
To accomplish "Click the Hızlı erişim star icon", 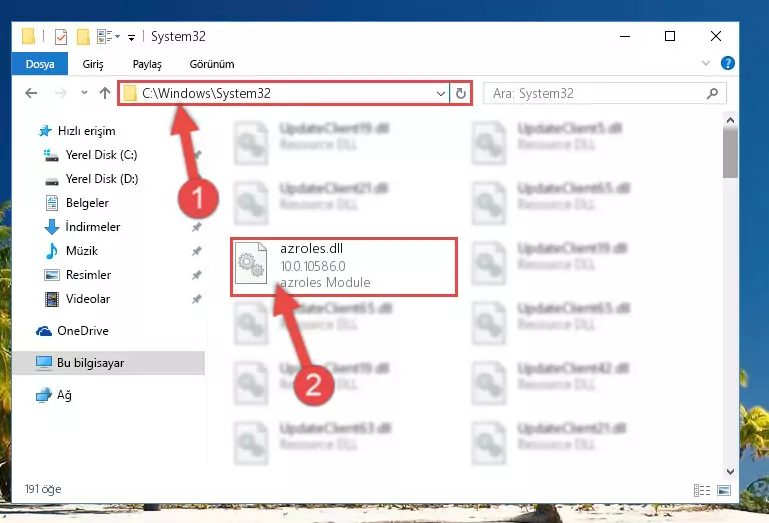I will click(45, 131).
